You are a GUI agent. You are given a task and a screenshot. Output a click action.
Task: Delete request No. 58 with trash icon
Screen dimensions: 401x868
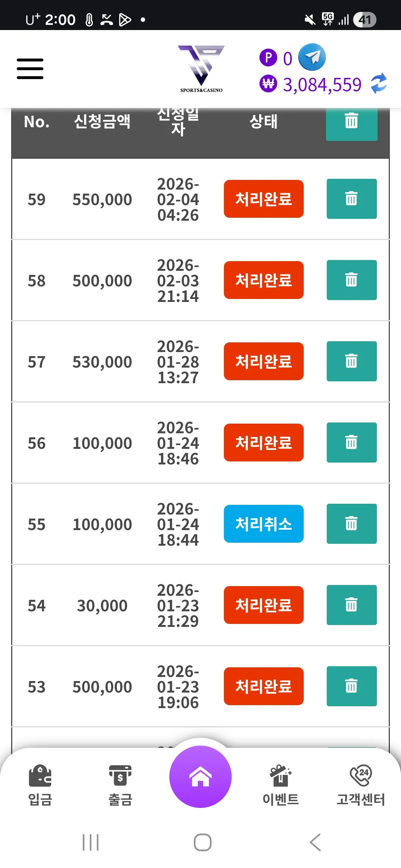(351, 280)
